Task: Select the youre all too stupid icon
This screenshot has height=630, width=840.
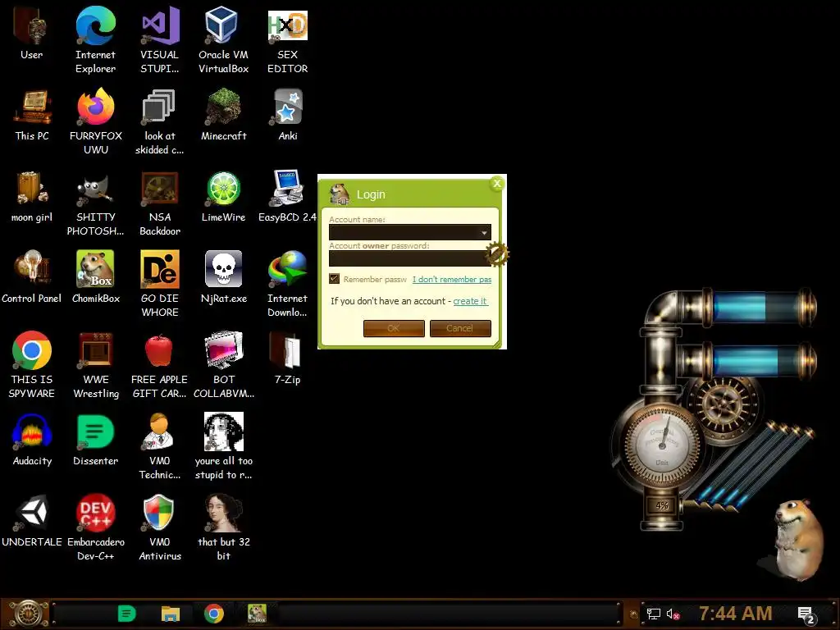Action: click(x=223, y=446)
